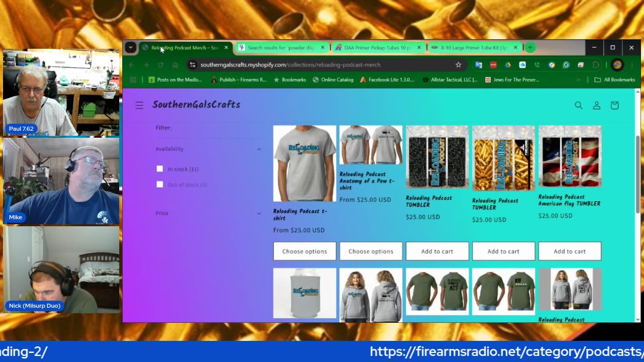Click the Google Translate extension icon
Viewport: 644px width, 362px height.
[478, 65]
